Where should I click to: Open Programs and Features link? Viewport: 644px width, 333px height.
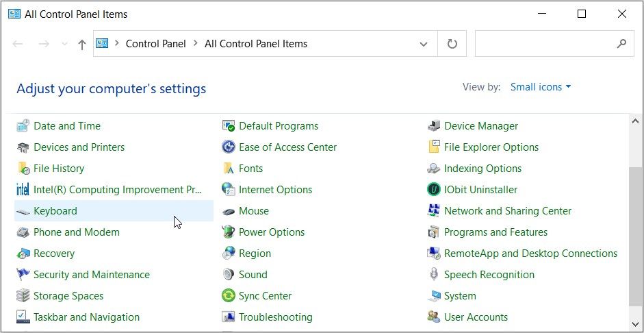tap(495, 232)
